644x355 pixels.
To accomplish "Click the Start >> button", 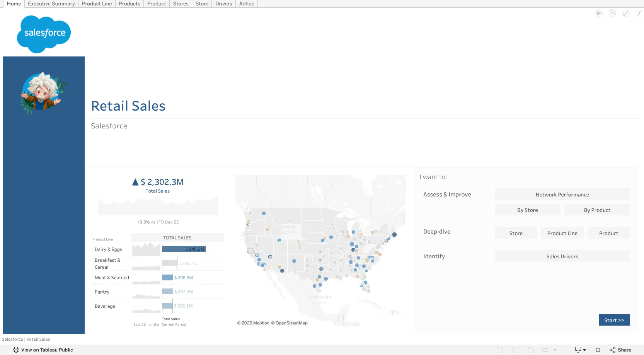I will click(x=614, y=320).
